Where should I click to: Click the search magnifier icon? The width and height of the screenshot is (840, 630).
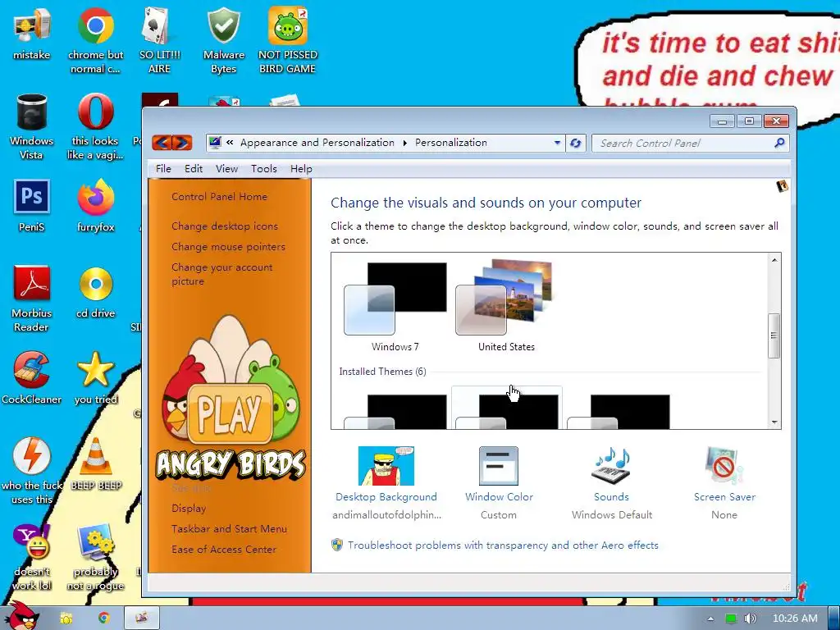779,143
